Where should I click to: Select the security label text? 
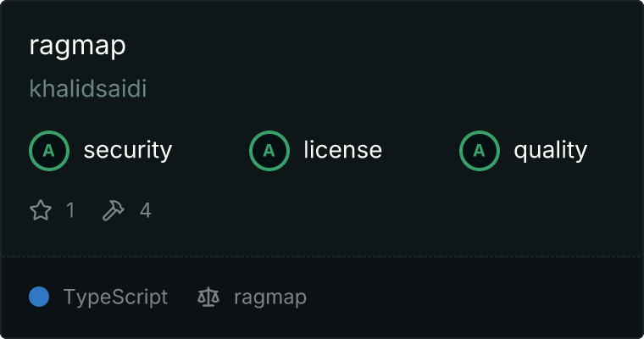[128, 150]
